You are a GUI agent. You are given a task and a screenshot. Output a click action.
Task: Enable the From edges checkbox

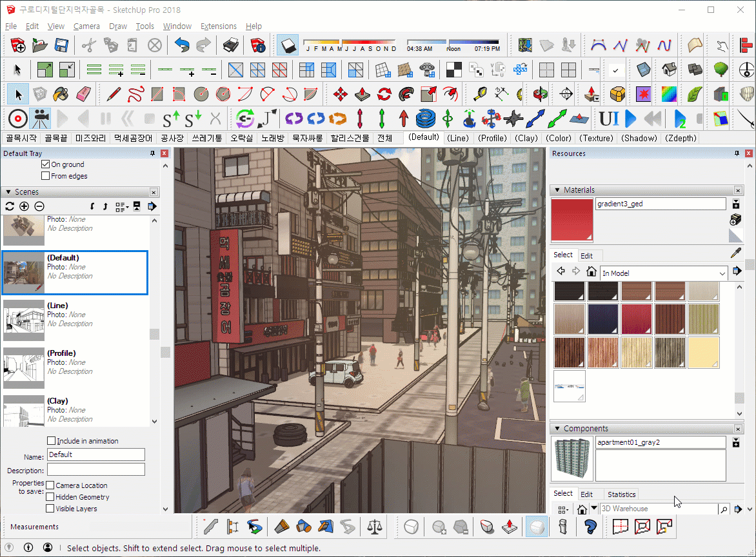[45, 176]
